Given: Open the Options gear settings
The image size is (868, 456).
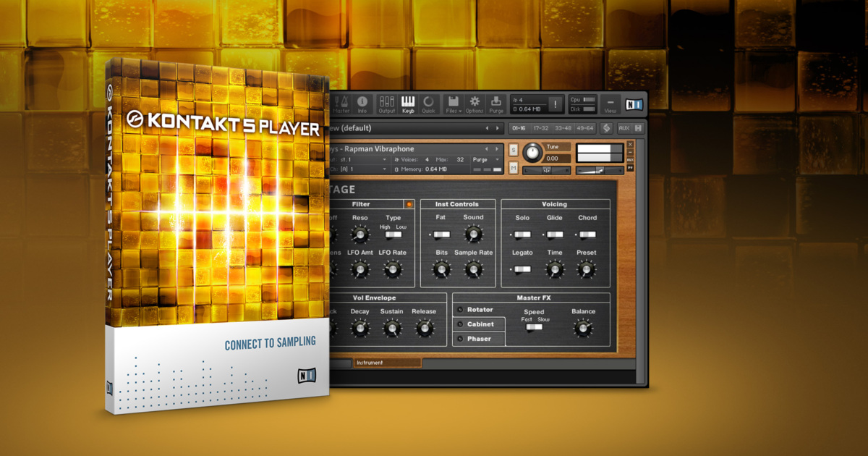Looking at the screenshot, I should 475,104.
